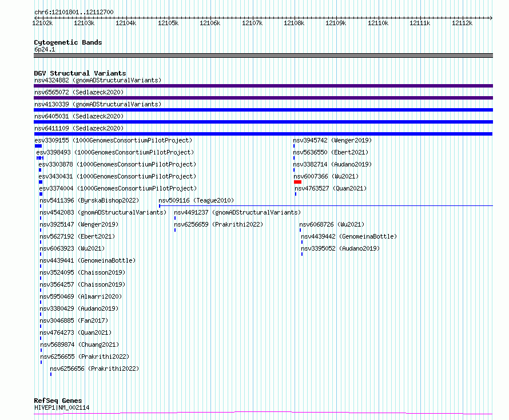The height and width of the screenshot is (420, 509).
Task: Open nsv3945742 (Wenger2019) label
Action: [332, 140]
